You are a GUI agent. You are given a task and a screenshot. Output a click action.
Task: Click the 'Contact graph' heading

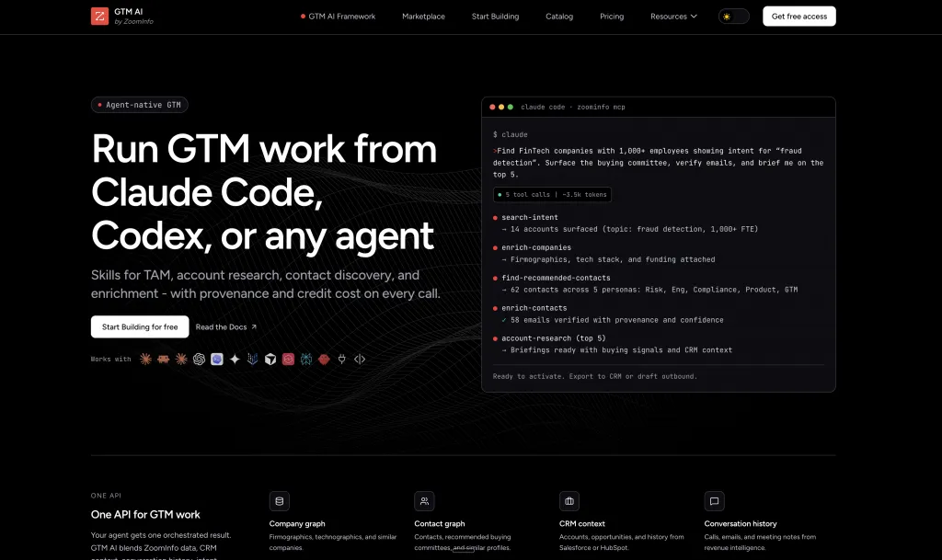(x=439, y=524)
